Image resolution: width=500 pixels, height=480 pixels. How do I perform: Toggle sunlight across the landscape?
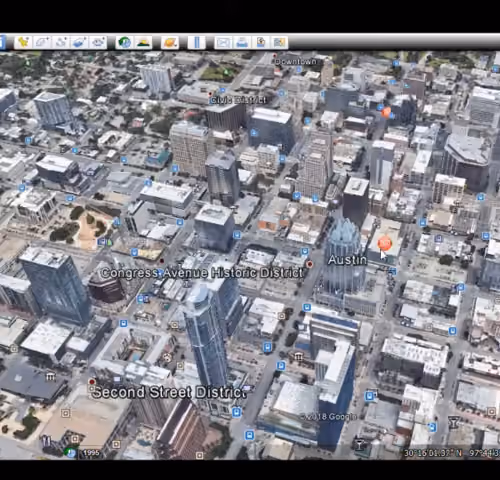pos(144,42)
